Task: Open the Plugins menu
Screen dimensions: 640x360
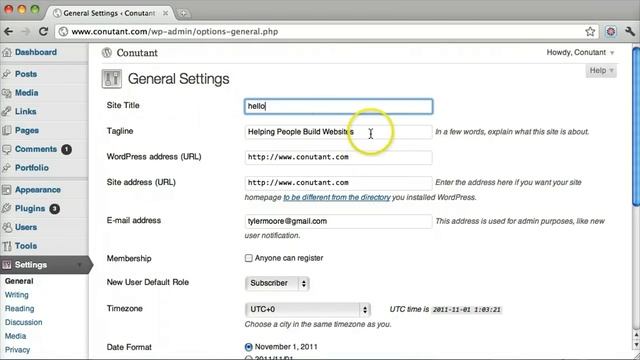Action: pyautogui.click(x=30, y=209)
